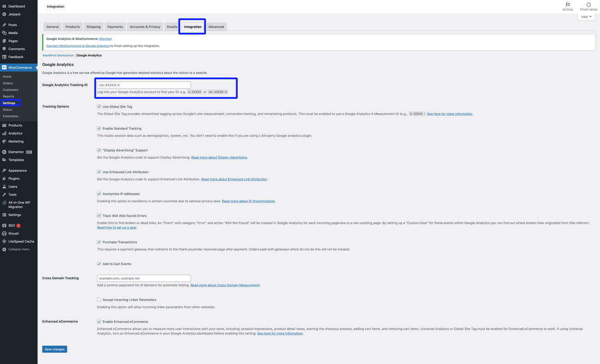Toggle Add to Cart Events checkbox
The height and width of the screenshot is (364, 600).
pos(99,264)
